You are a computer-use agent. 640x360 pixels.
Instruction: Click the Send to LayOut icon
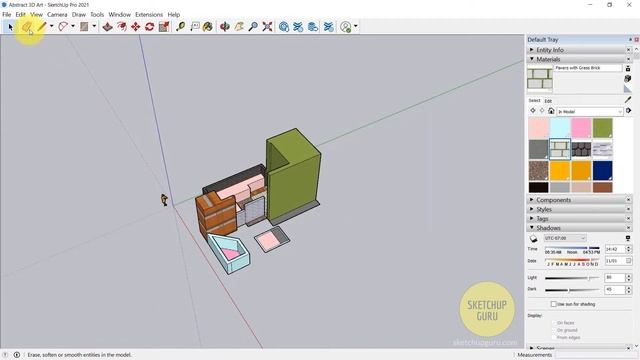[x=313, y=27]
